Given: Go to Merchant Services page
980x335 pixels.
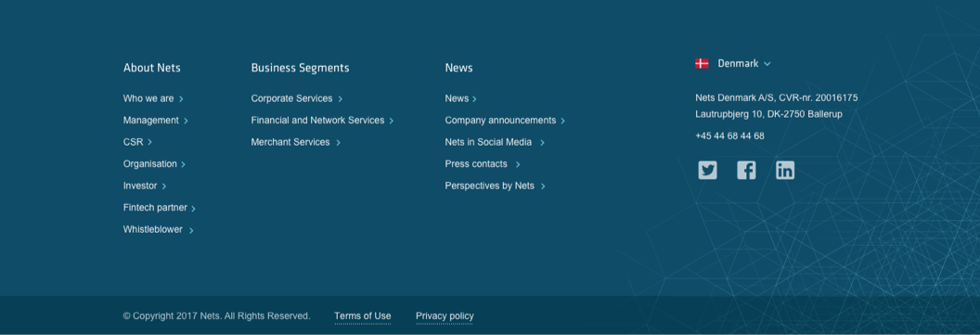Looking at the screenshot, I should (x=290, y=142).
